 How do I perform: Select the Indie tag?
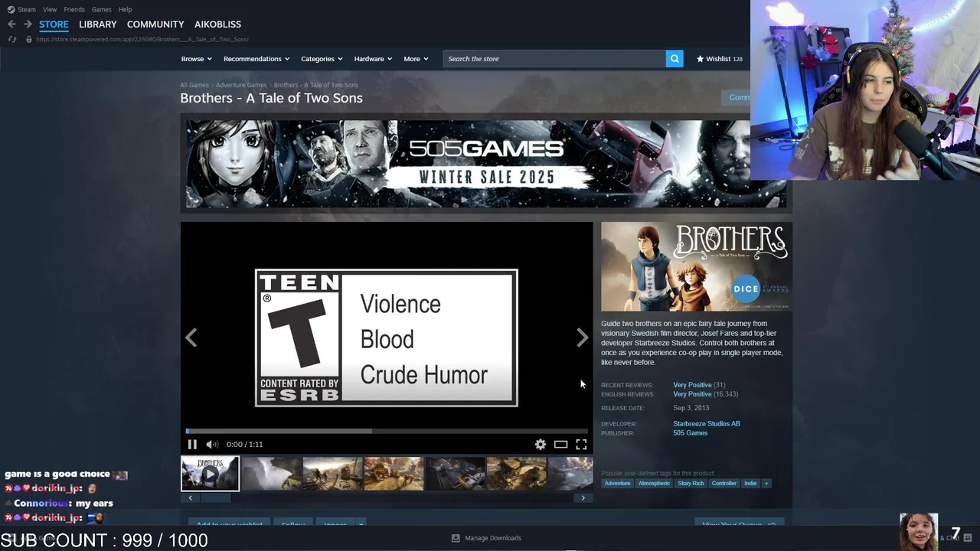click(750, 483)
